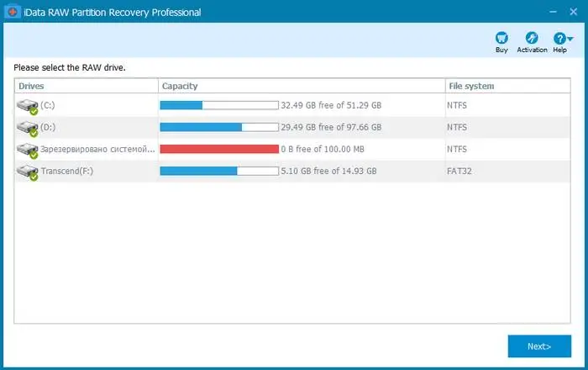Click the NTFS cell in C: row
The image size is (588, 370).
coord(457,105)
